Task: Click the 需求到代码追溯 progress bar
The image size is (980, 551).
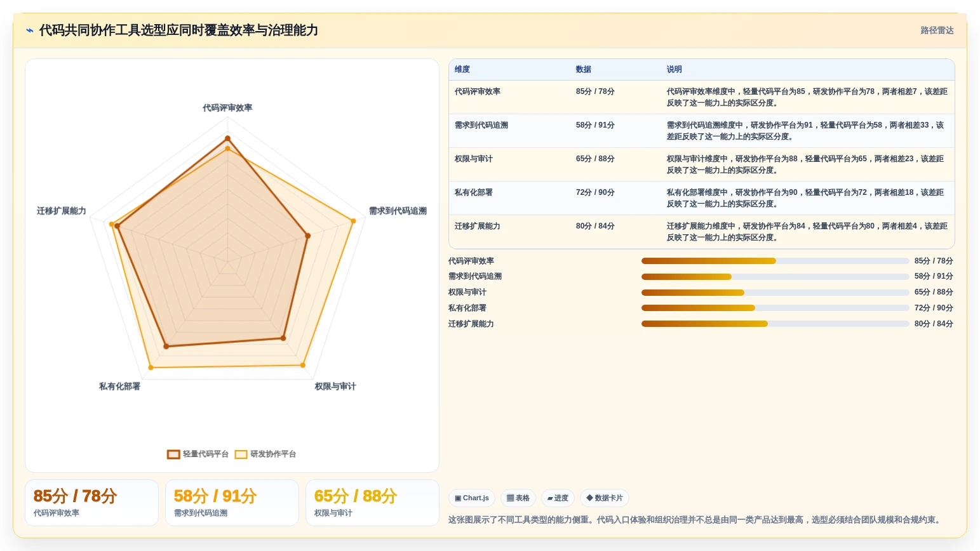Action: click(775, 277)
